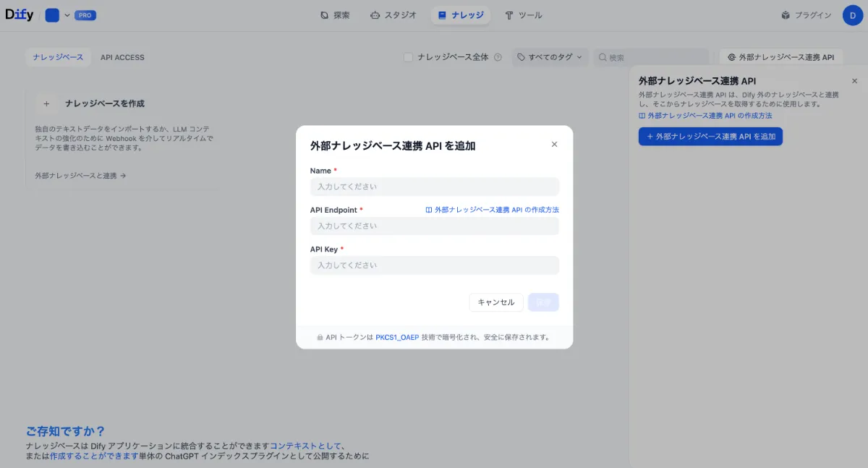The image size is (868, 468).
Task: Open 外部ナレッジベースと連携 link
Action: (x=80, y=176)
